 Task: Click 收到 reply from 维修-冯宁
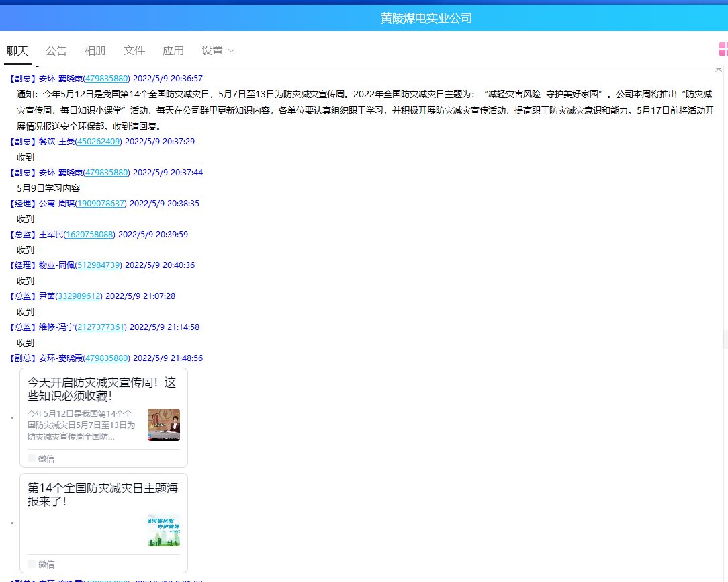click(26, 343)
